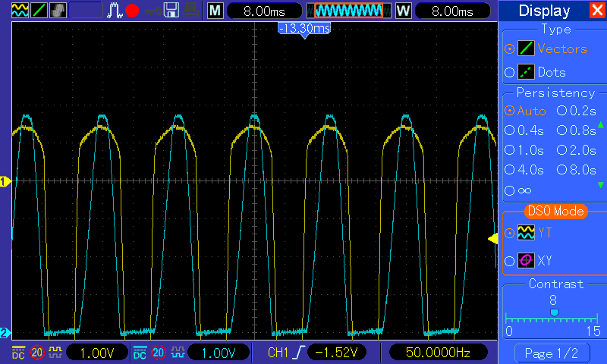Click the rising edge trigger slope icon
Screen dimensions: 607x364
[x=299, y=353]
